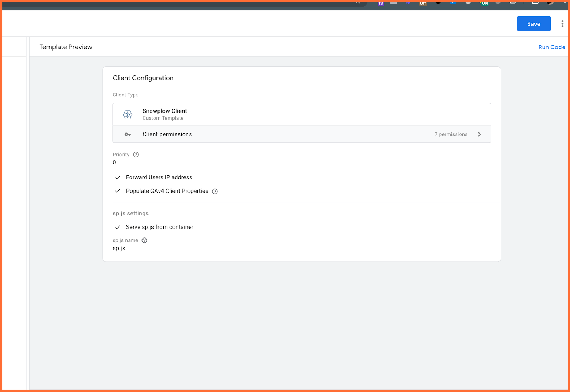Disable Populate GAv4 Client Properties
The image size is (570, 392).
(x=118, y=191)
